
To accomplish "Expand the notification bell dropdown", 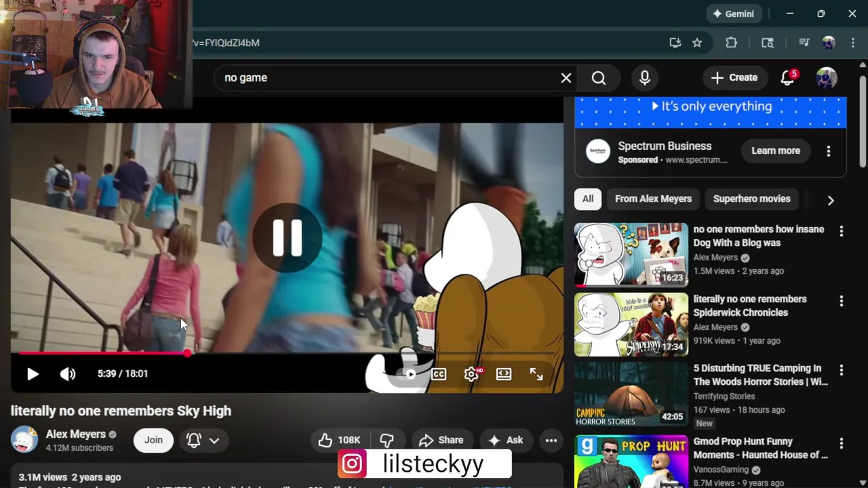I will pos(203,440).
